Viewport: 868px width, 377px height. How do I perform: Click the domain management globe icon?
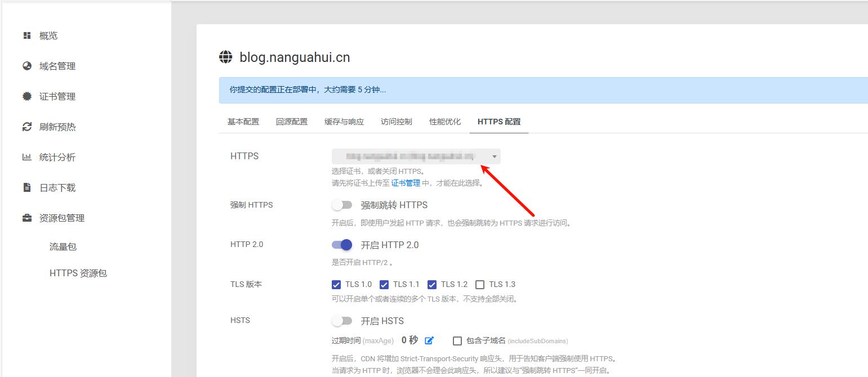[x=26, y=66]
